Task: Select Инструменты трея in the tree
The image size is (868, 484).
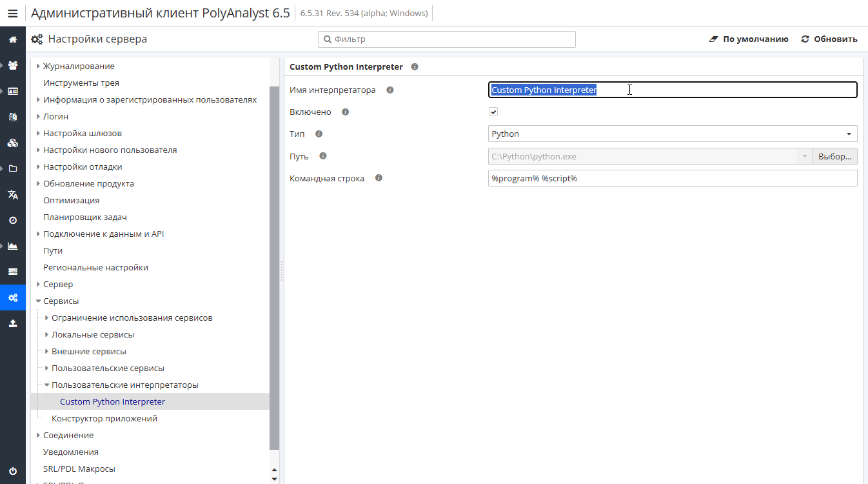Action: pyautogui.click(x=81, y=83)
